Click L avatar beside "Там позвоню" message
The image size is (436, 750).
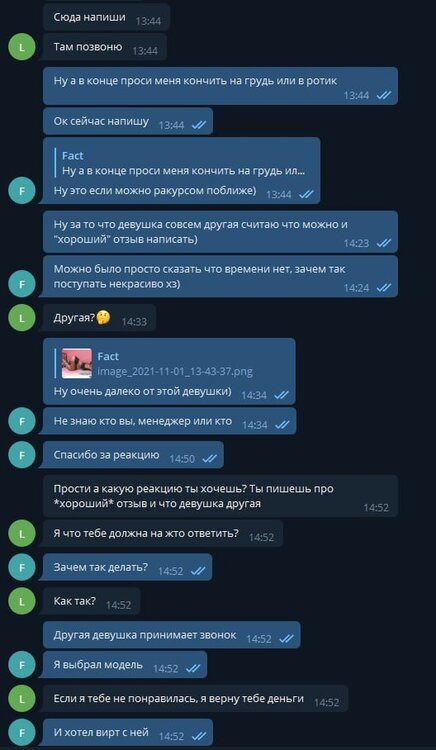tap(22, 47)
